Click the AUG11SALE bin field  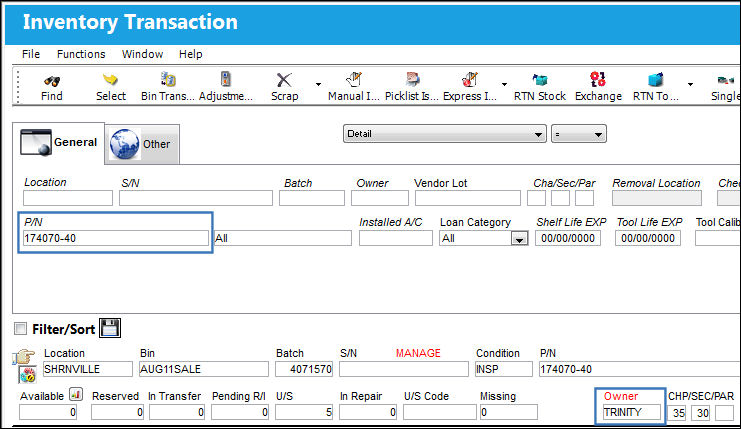[204, 369]
